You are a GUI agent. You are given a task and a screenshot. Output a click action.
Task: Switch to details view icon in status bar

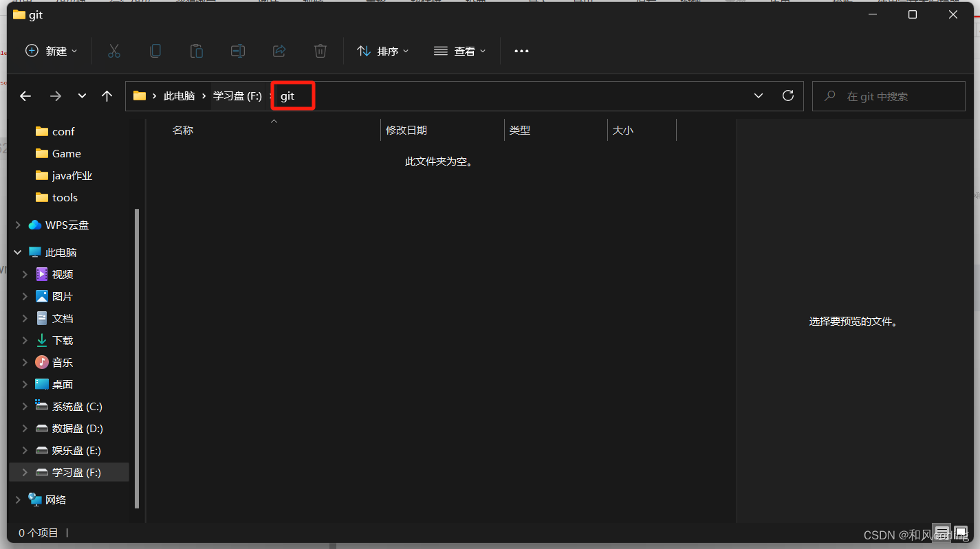point(943,532)
